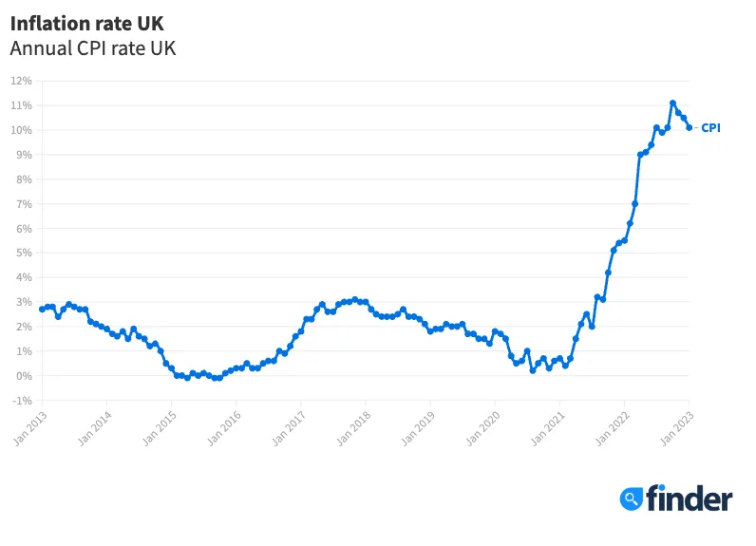Click the 12% y-axis label
Screen dimensions: 756x546
21,81
